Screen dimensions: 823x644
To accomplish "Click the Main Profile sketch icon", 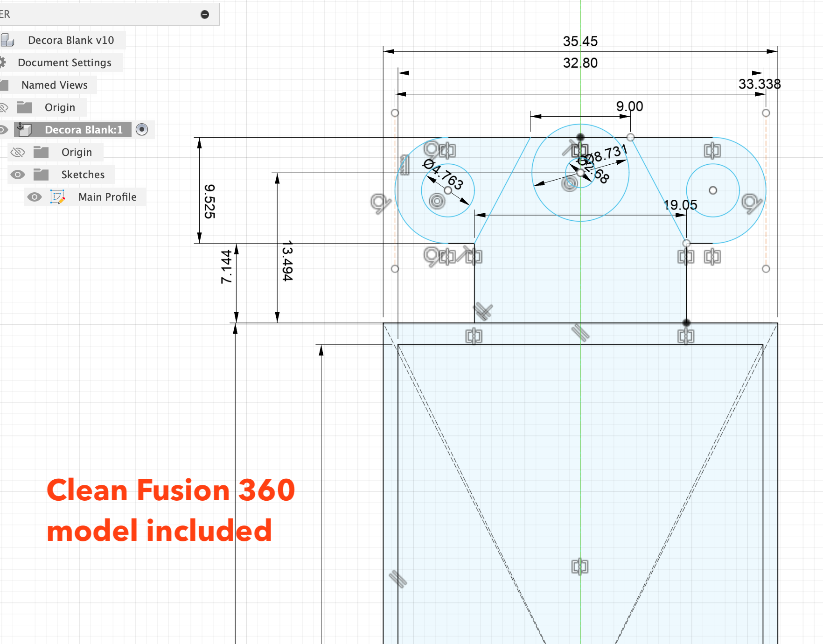I will click(x=57, y=197).
